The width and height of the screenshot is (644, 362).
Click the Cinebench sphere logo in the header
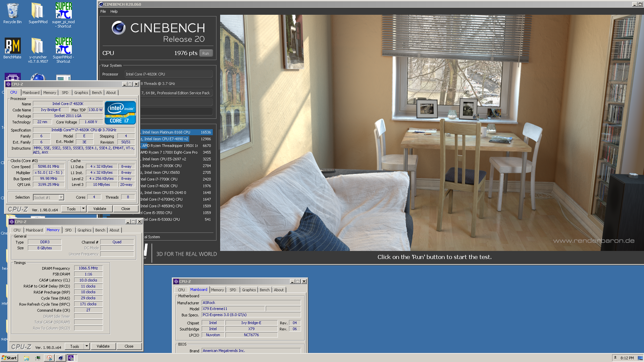[118, 28]
